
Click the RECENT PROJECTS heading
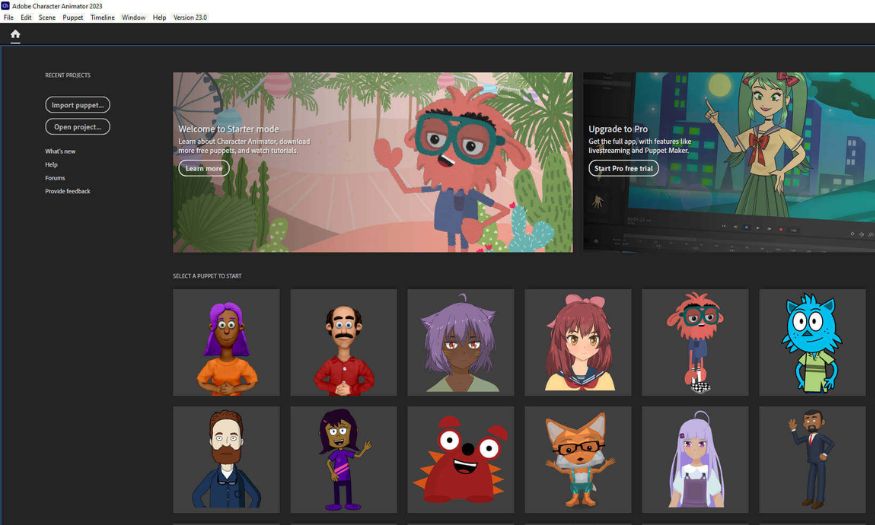point(68,75)
